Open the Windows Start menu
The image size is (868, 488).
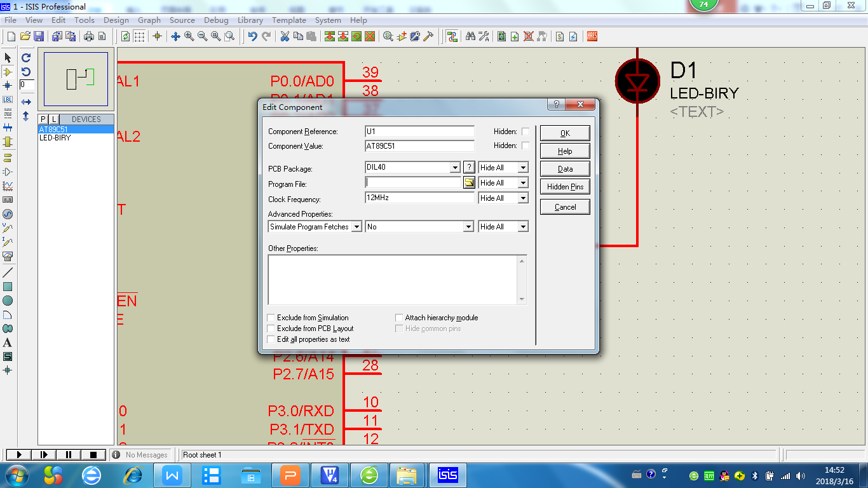16,475
